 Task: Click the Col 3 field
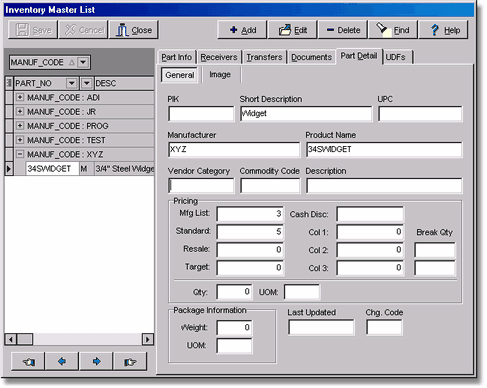click(370, 268)
